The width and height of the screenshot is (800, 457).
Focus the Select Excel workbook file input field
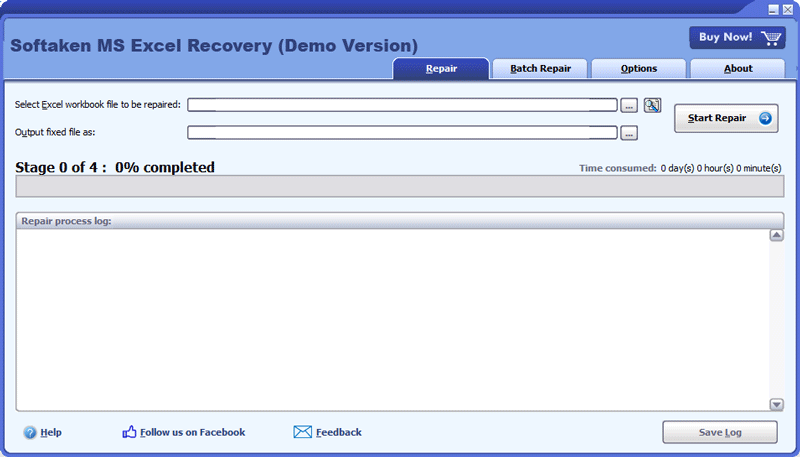pos(403,105)
